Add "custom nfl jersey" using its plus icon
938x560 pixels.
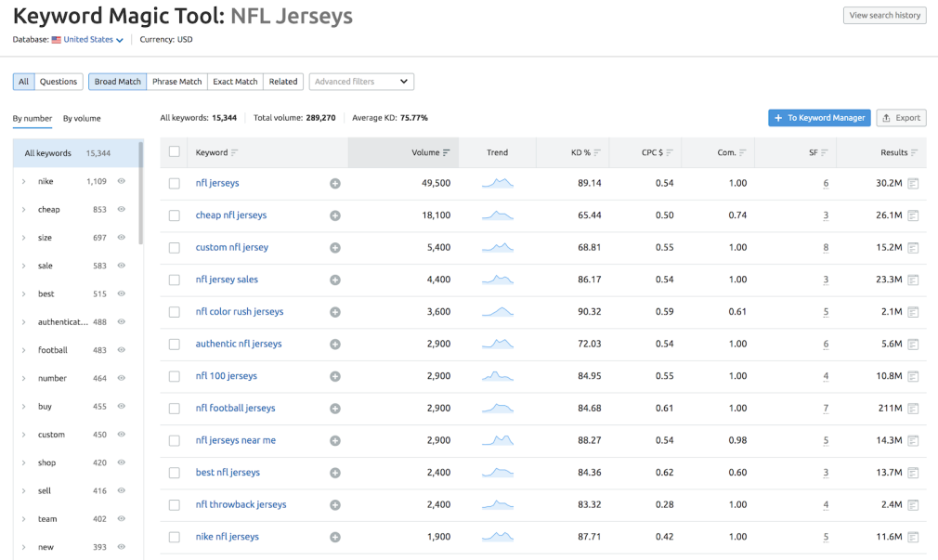(334, 248)
